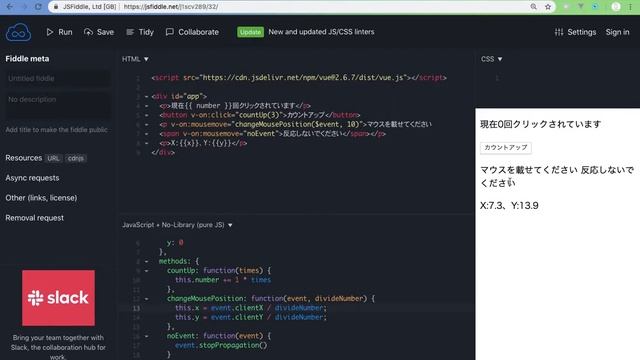Click Add title to make the fiddle public
The image size is (640, 360).
[56, 130]
